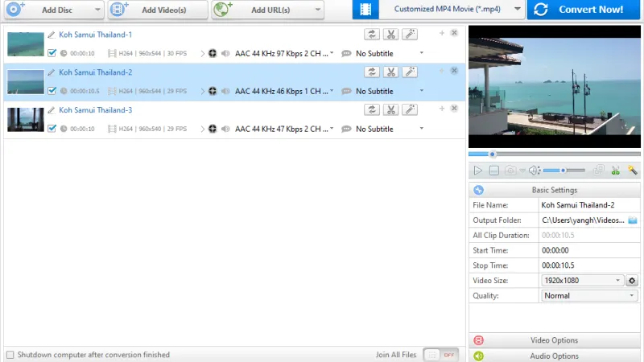This screenshot has width=644, height=362.
Task: Open scissors trim tool for Koh Samui Thailand-1
Action: pyautogui.click(x=390, y=34)
